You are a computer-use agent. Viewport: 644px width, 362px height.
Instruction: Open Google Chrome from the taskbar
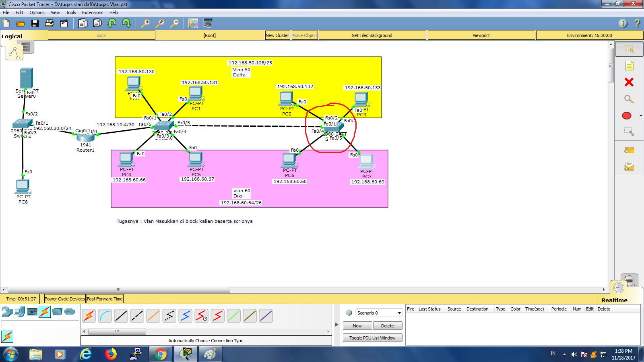coord(160,354)
